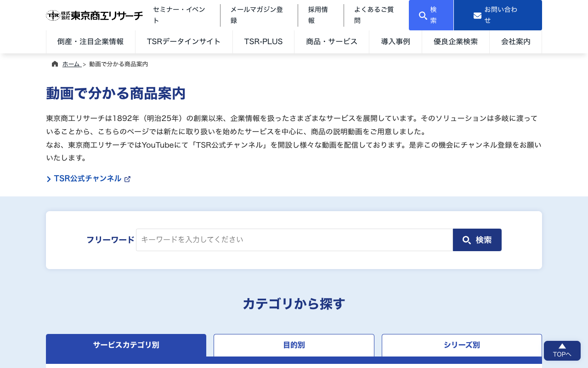Viewport: 588px width, 368px height.
Task: Click the カテゴリから探す section heading
Action: (294, 304)
